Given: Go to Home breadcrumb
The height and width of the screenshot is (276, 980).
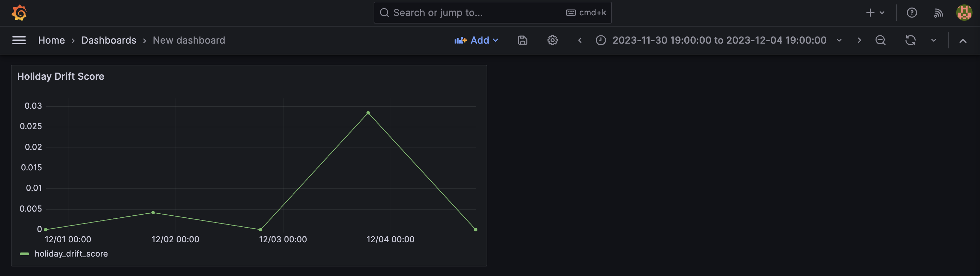Looking at the screenshot, I should [x=51, y=41].
